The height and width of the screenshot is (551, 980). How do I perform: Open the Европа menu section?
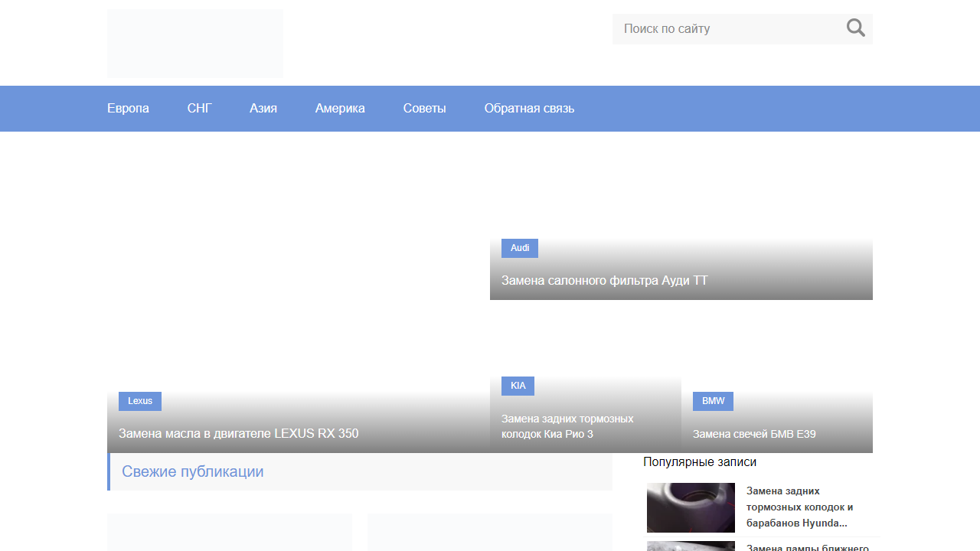[128, 109]
